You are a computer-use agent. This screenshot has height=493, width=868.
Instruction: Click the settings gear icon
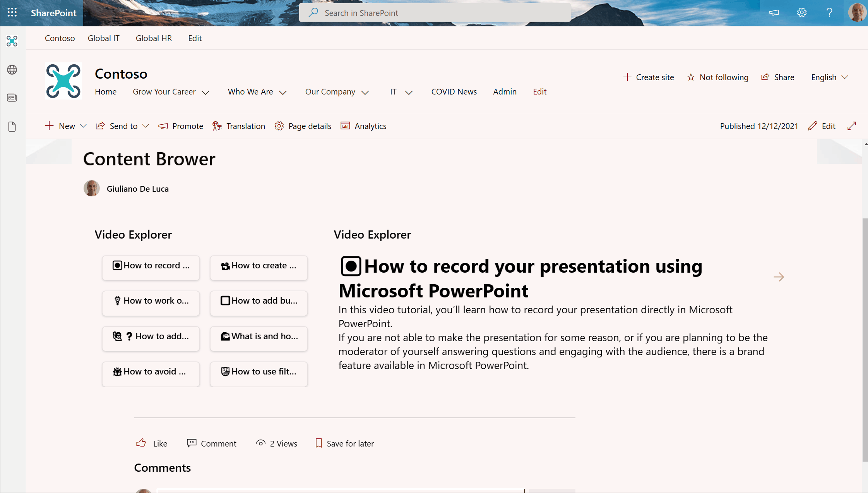pos(801,13)
